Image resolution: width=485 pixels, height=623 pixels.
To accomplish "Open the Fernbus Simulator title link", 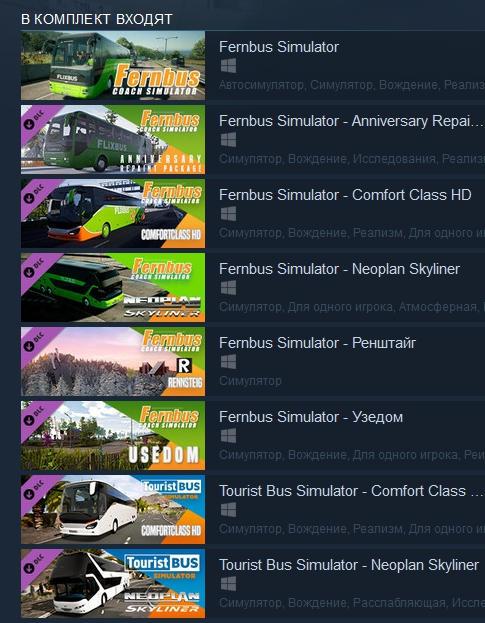I will pyautogui.click(x=279, y=47).
